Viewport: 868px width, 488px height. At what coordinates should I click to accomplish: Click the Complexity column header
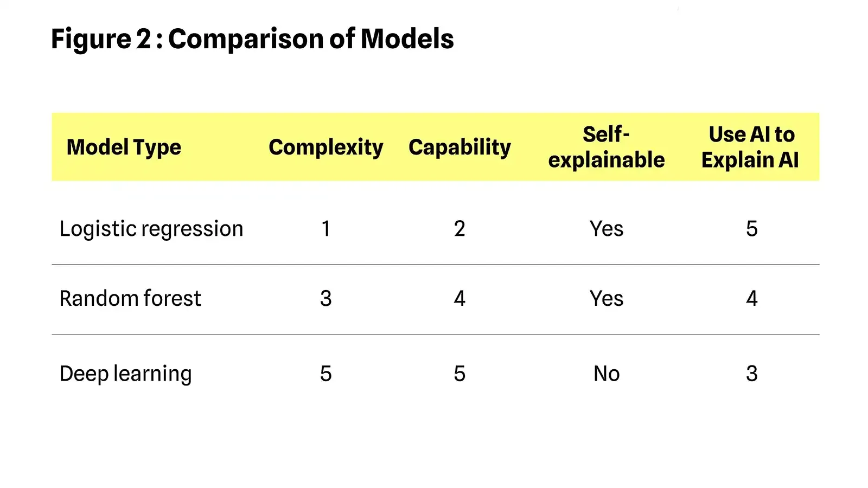(325, 147)
